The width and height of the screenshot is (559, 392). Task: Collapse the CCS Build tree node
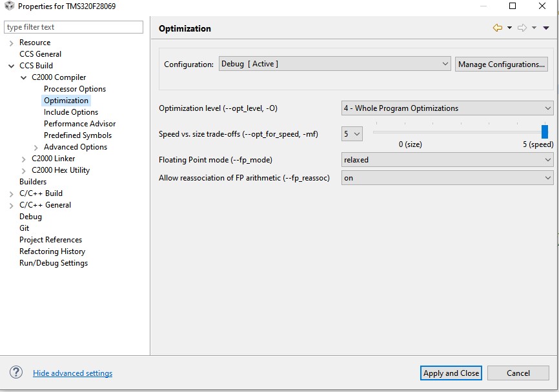[x=12, y=66]
